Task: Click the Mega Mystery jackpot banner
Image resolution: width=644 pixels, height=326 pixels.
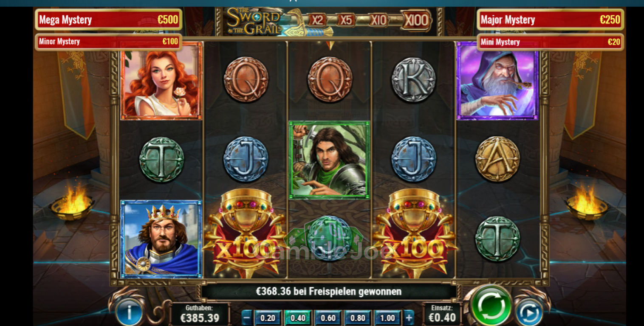Action: click(109, 20)
